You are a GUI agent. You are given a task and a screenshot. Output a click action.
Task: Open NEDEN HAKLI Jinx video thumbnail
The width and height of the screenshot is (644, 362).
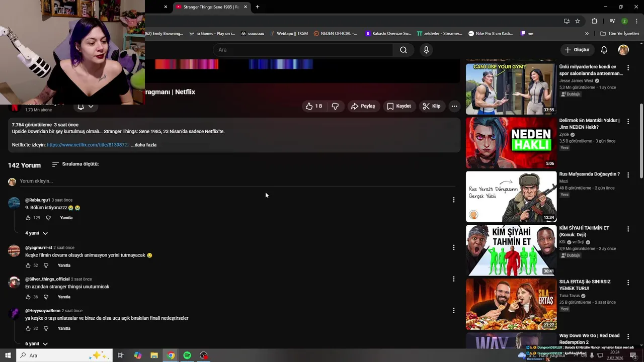tap(511, 143)
